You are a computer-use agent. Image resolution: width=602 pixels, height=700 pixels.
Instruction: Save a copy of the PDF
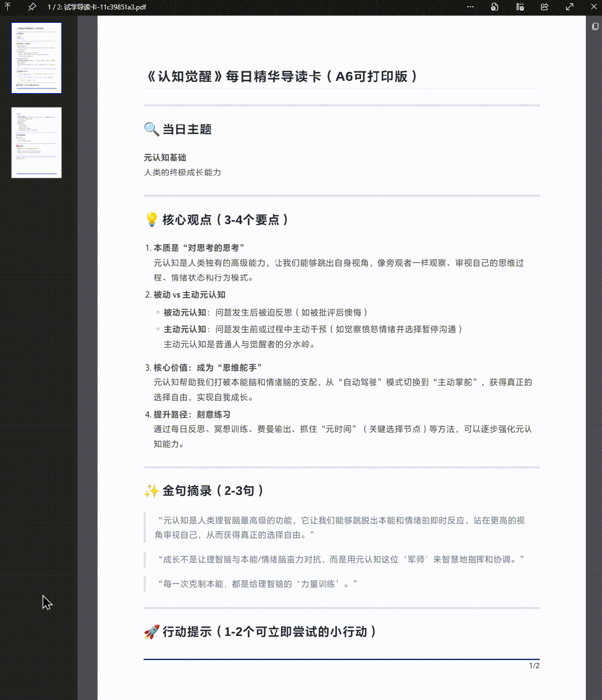[x=494, y=7]
